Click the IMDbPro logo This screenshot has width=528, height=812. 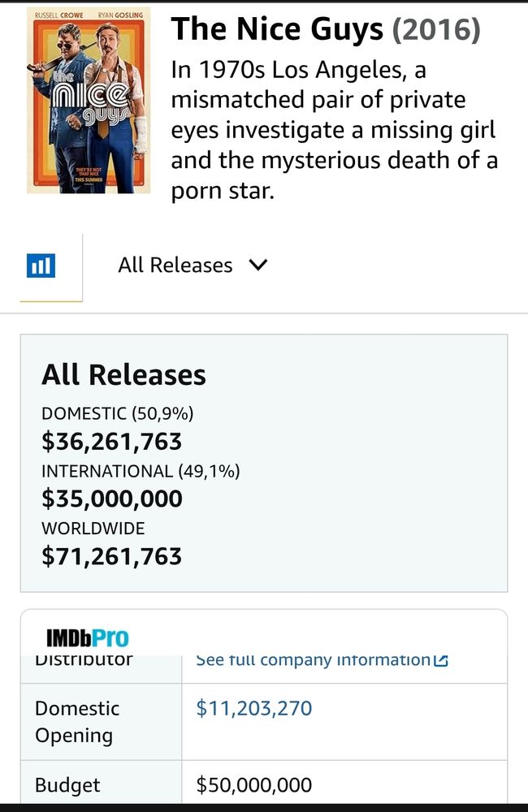[87, 638]
